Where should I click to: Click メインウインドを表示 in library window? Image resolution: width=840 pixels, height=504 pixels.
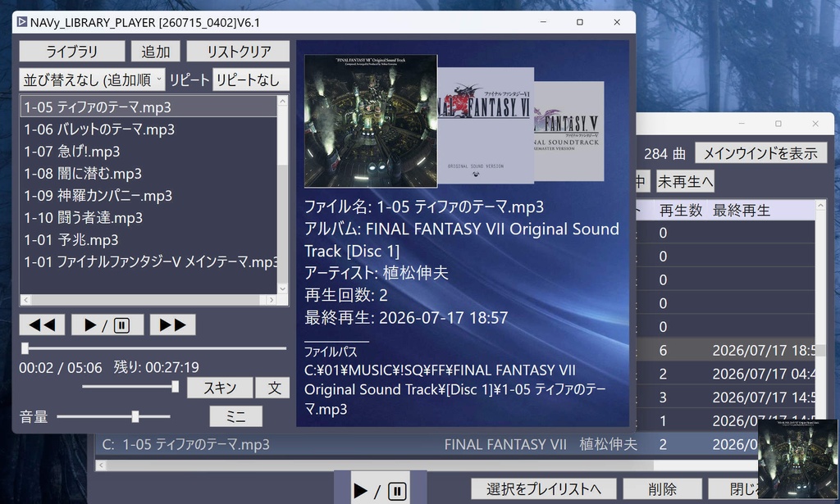[x=760, y=153]
